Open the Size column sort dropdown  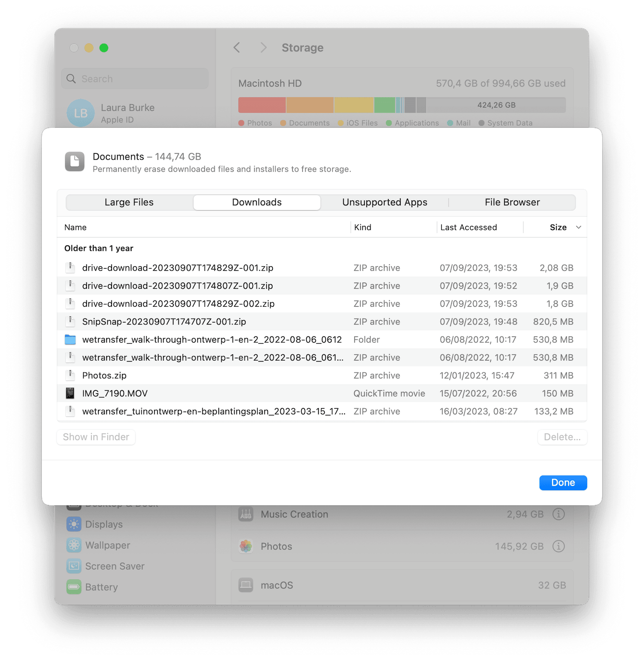point(578,227)
